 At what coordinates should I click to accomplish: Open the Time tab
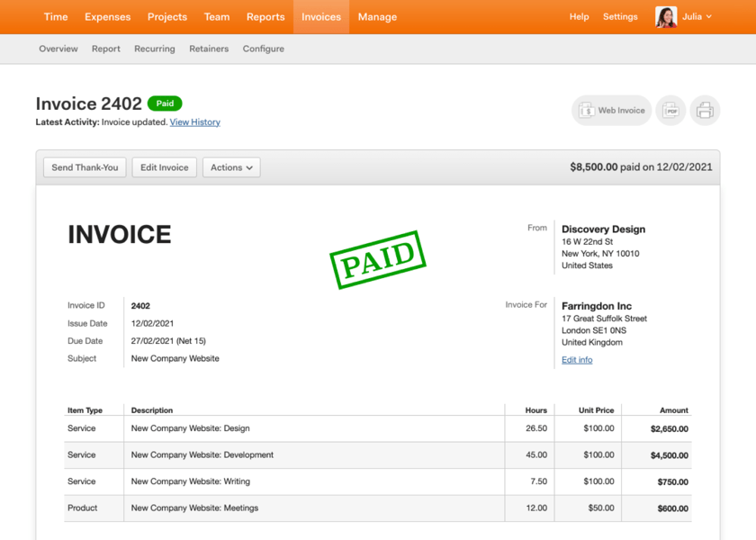coord(56,17)
